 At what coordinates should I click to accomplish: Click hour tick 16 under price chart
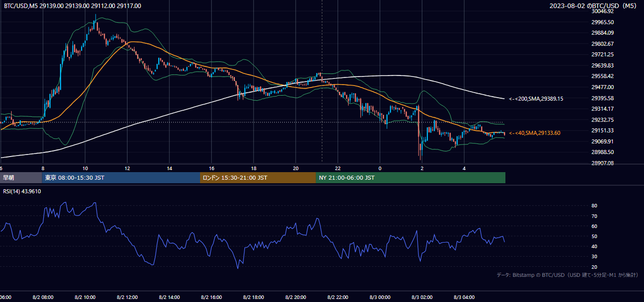coord(212,169)
